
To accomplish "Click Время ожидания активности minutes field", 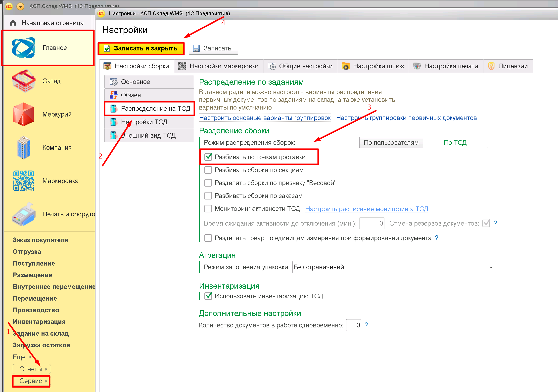I will 372,223.
